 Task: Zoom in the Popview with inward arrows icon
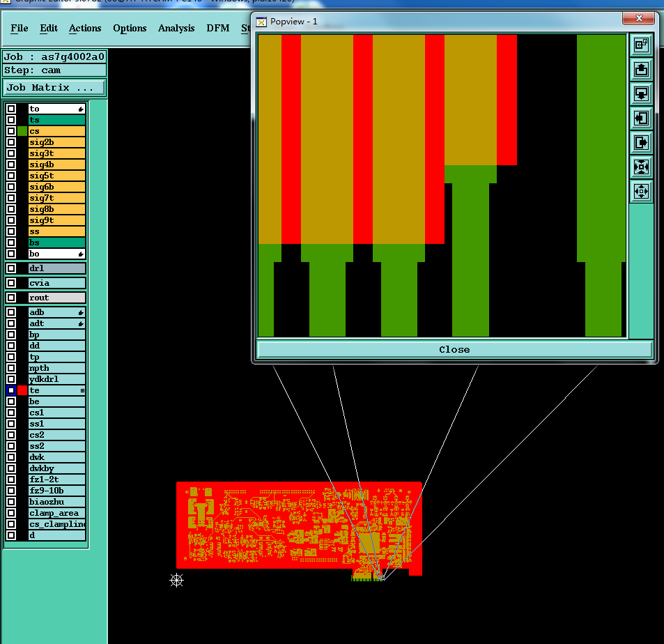point(641,167)
